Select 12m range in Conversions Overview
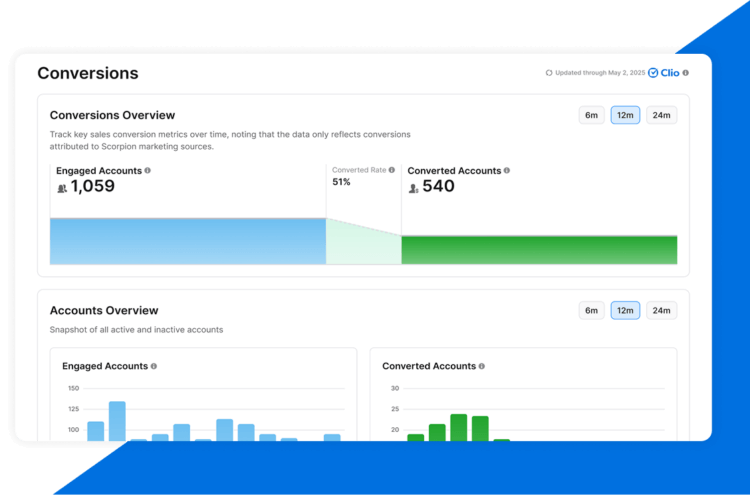 [x=625, y=115]
